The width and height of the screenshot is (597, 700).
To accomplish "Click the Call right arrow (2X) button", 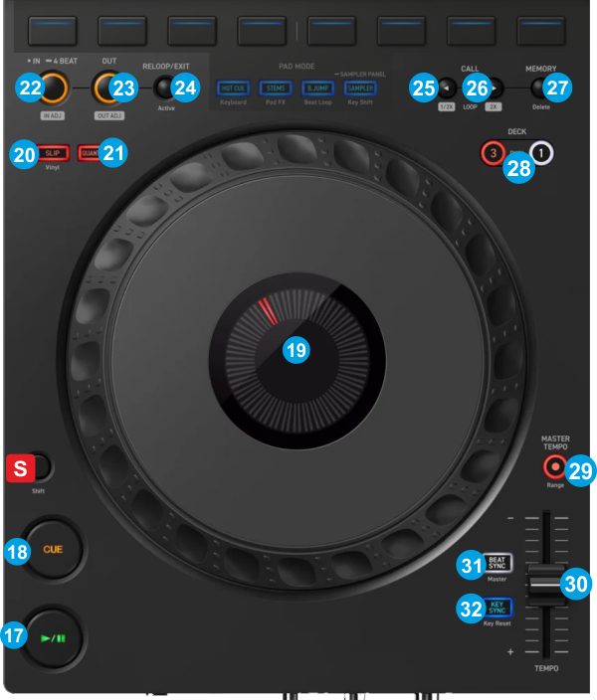I will point(495,88).
